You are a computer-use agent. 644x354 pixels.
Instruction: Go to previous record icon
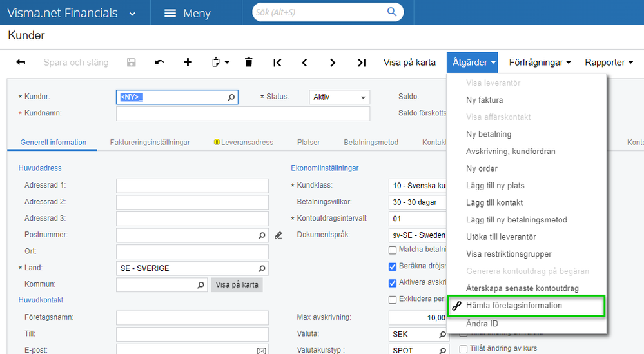coord(304,63)
